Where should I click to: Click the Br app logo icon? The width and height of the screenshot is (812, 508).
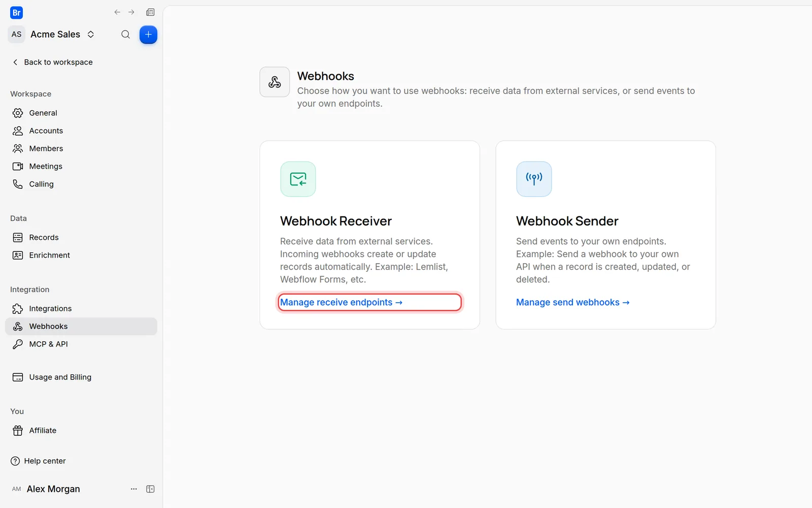click(16, 13)
